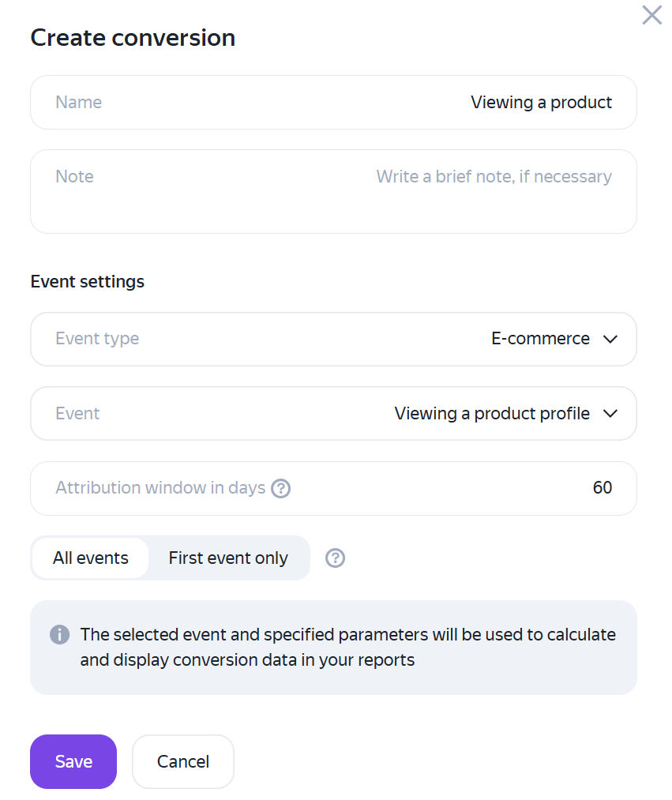Click the Event settings section heading
Image resolution: width=672 pixels, height=800 pixels.
pos(87,282)
